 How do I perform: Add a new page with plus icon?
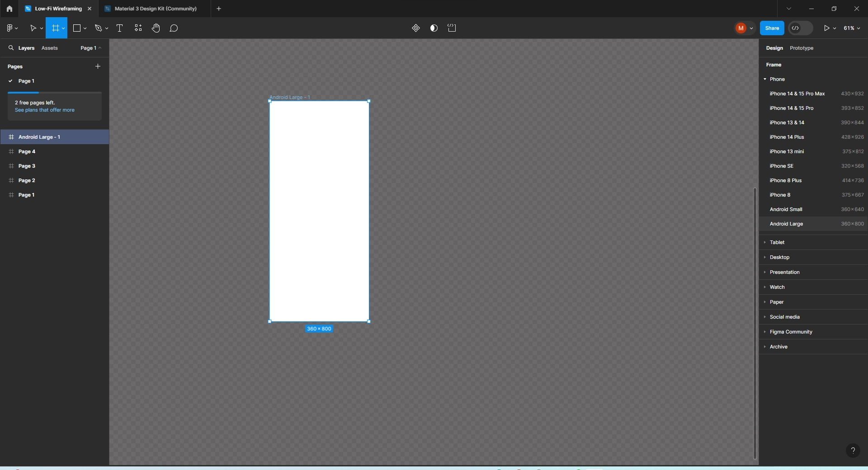pyautogui.click(x=98, y=66)
